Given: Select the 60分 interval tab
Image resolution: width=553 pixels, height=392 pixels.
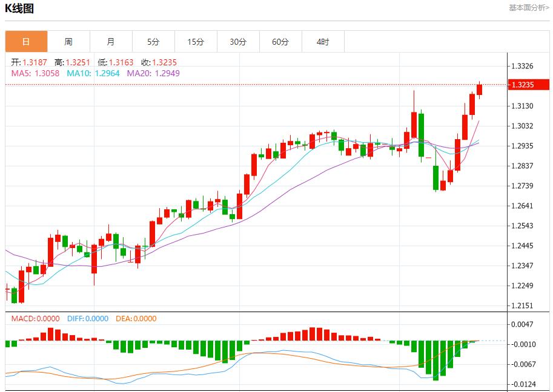Looking at the screenshot, I should [280, 41].
